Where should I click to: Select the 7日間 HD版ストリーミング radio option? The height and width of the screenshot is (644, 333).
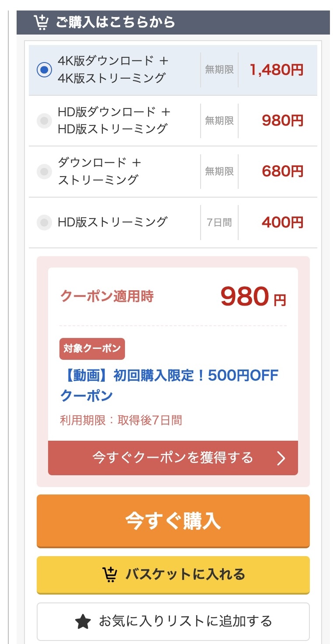(x=44, y=223)
